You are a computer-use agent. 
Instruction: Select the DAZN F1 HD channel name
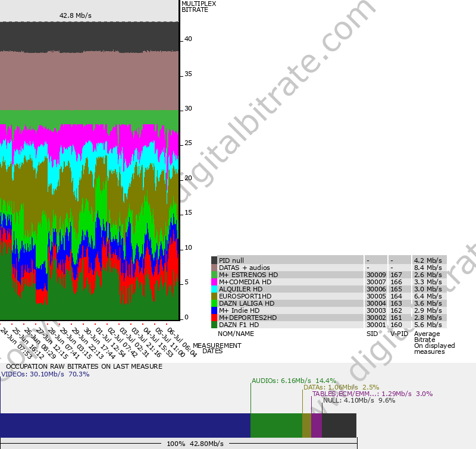coord(239,325)
